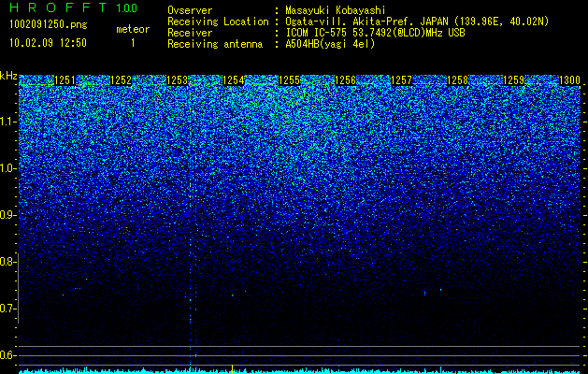Click time marker 1252
The image size is (588, 374).
tap(122, 80)
